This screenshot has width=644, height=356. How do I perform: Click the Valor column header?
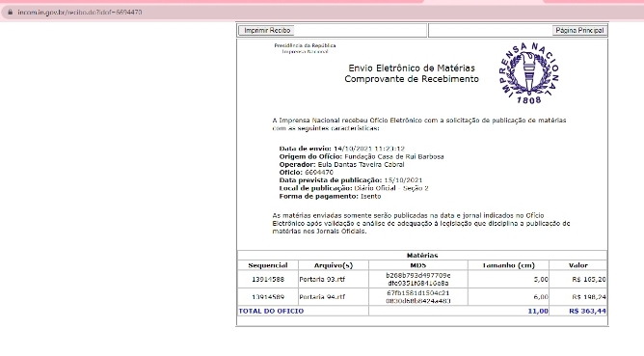tap(577, 265)
